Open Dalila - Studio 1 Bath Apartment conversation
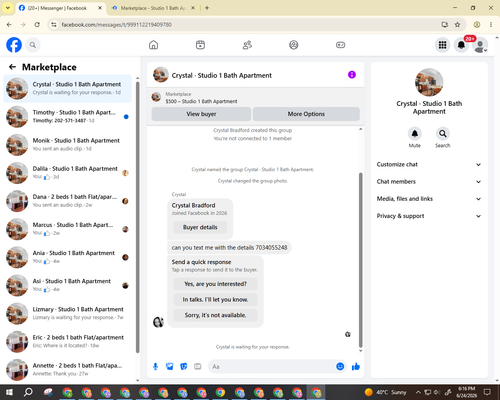Viewport: 500px width, 400px height. pyautogui.click(x=67, y=173)
